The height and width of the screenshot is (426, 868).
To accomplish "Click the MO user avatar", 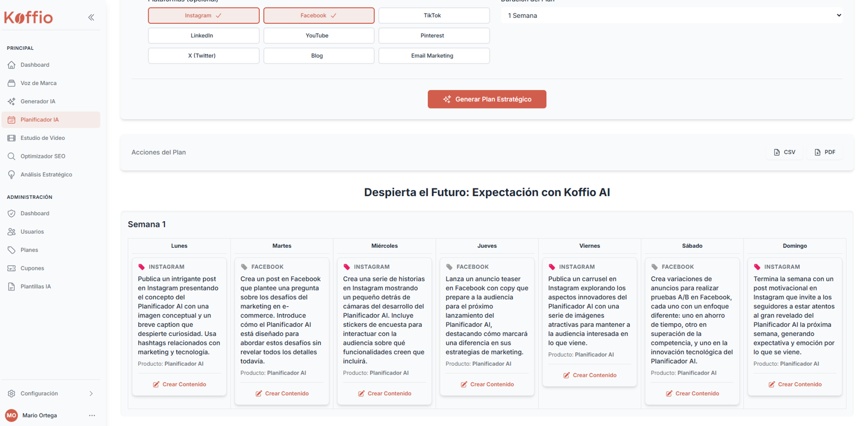I will tap(11, 415).
